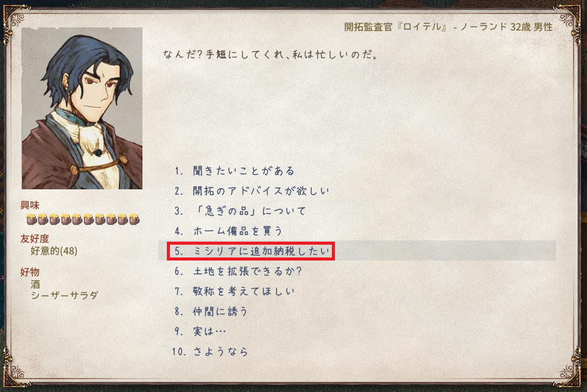Select 敬称を考えてほしい dialogue choice
Image resolution: width=587 pixels, height=392 pixels.
[x=234, y=291]
